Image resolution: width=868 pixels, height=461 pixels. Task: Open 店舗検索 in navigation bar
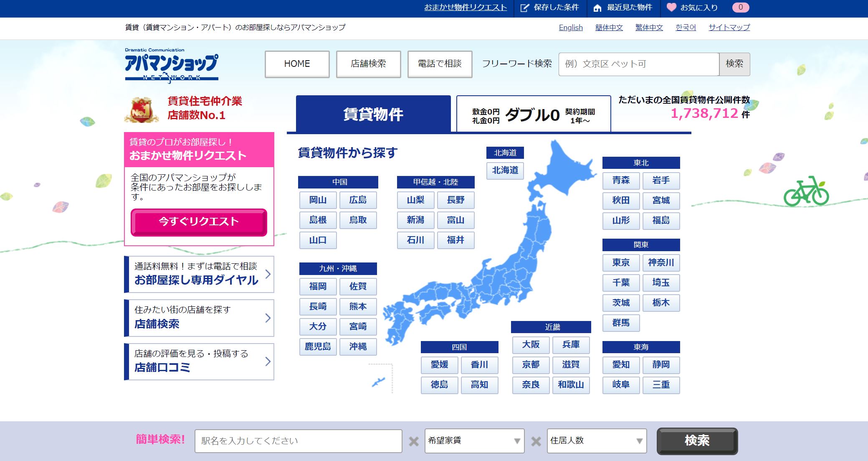pyautogui.click(x=368, y=64)
